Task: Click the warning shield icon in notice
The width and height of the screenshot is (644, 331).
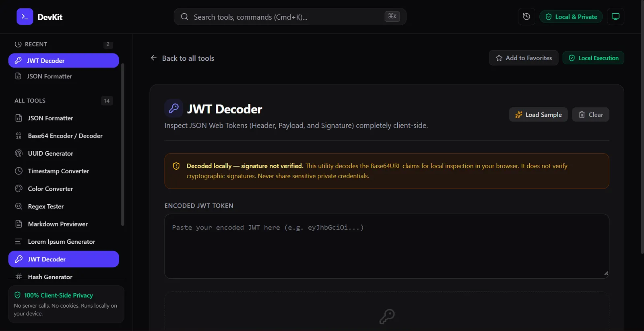Action: coord(176,166)
